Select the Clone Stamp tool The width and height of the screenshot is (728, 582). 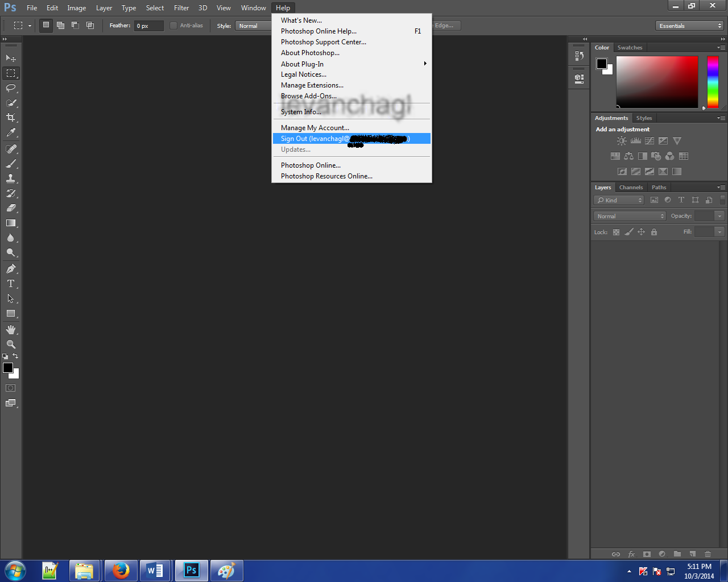[x=11, y=178]
